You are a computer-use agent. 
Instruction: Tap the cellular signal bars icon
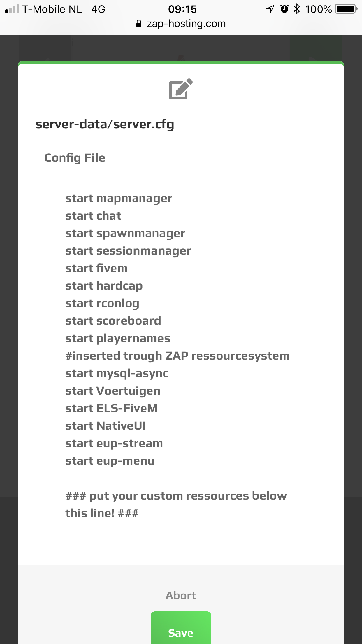click(12, 9)
